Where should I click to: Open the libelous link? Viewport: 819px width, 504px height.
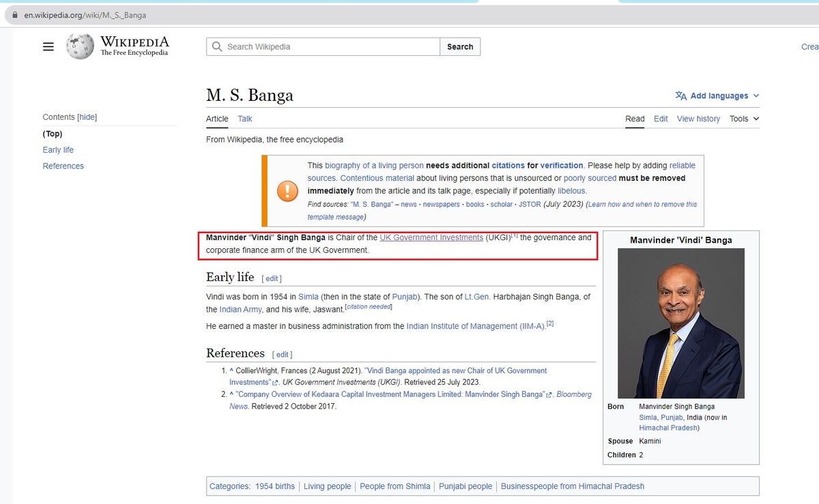tap(571, 191)
